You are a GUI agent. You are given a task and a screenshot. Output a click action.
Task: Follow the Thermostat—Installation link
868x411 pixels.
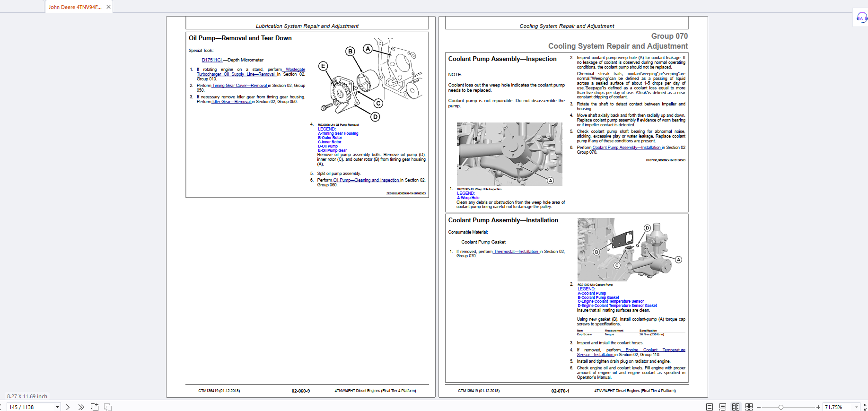(516, 252)
